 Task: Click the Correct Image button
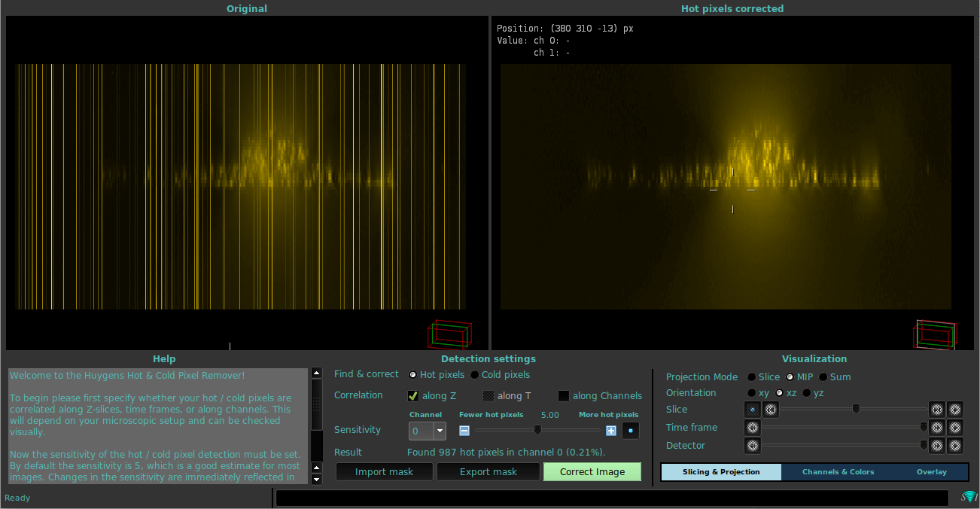[591, 471]
